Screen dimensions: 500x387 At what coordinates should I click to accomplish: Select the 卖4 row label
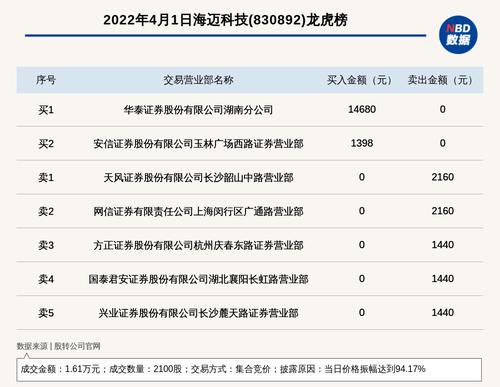pyautogui.click(x=46, y=279)
